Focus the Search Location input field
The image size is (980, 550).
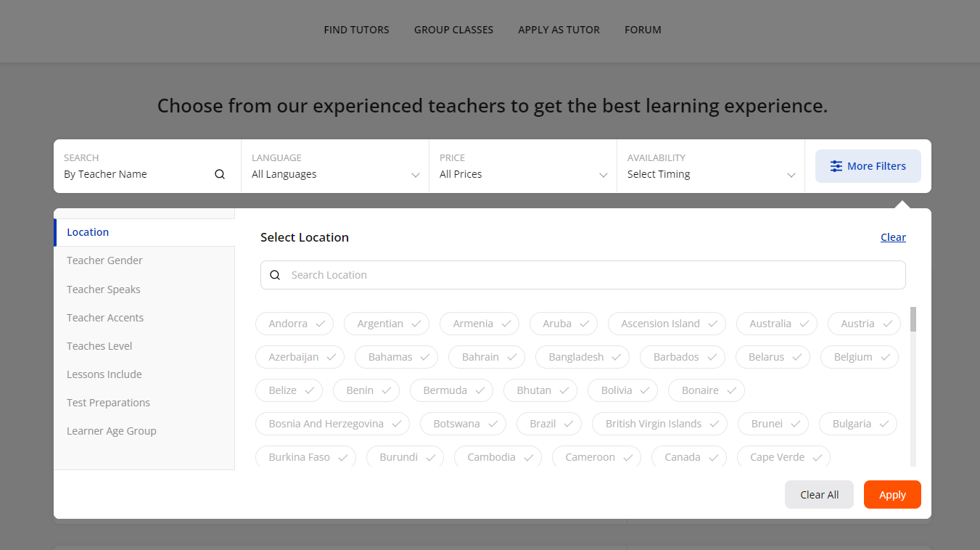pos(583,275)
